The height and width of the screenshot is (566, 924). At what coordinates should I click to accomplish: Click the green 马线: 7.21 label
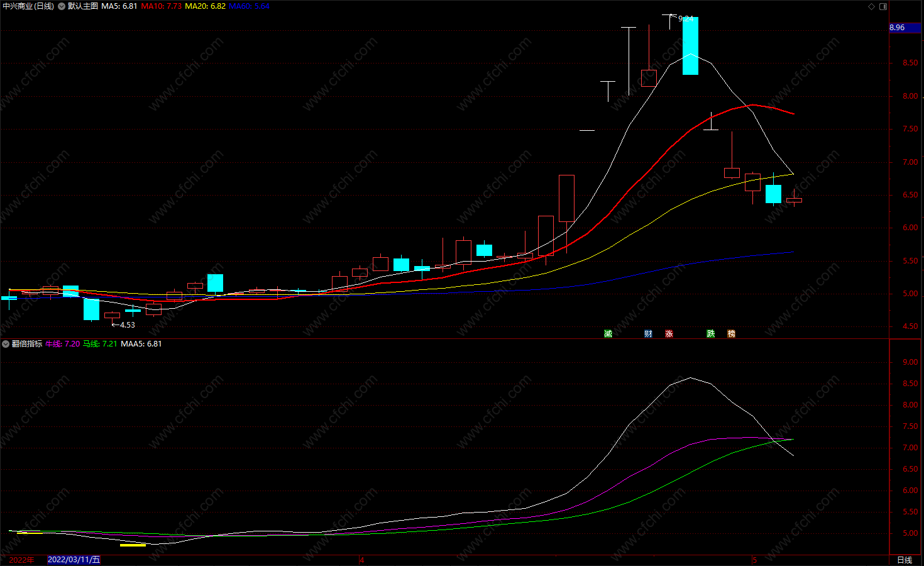(x=100, y=344)
